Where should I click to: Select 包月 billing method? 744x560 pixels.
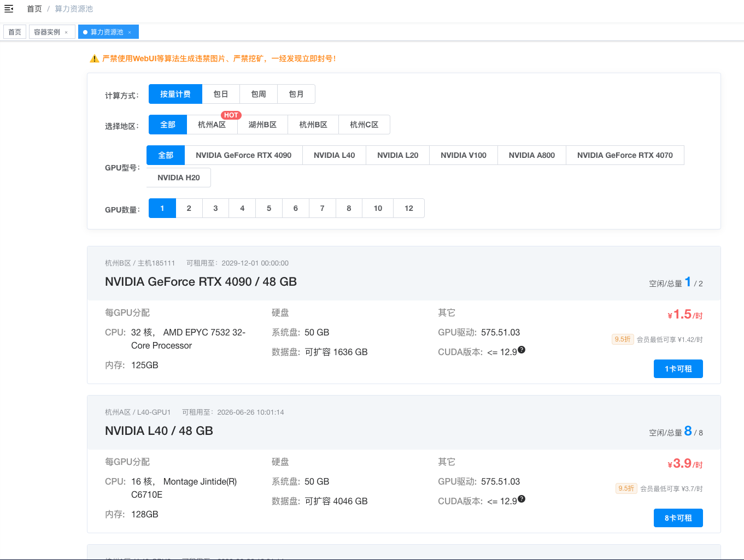(x=296, y=94)
